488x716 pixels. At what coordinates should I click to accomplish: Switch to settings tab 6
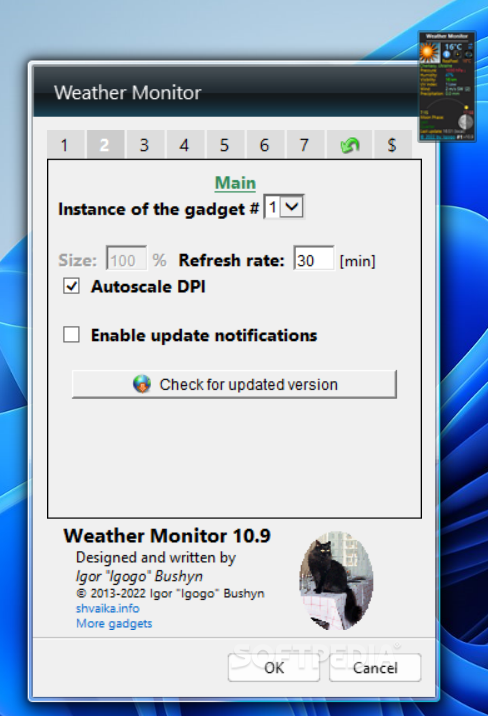[x=264, y=145]
